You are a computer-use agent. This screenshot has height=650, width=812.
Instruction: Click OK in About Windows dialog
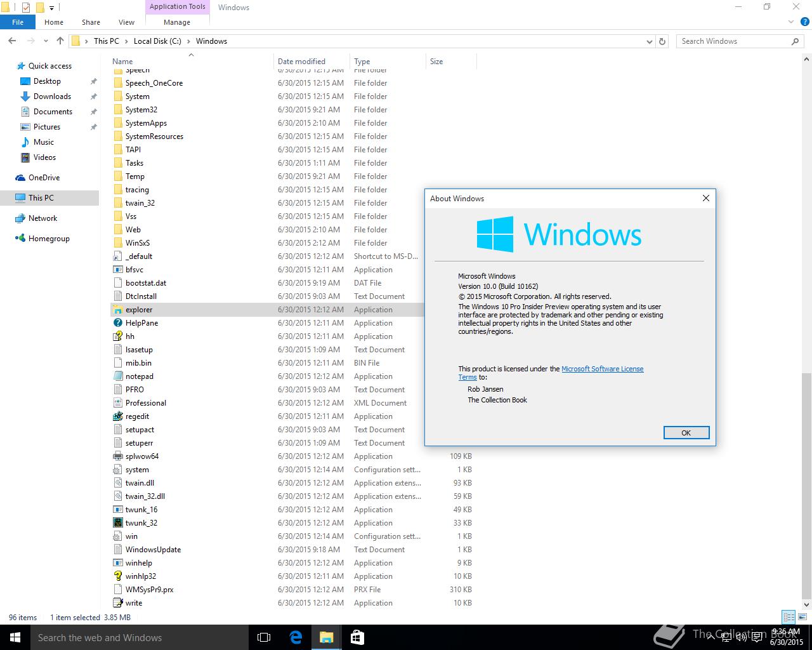[x=686, y=432]
